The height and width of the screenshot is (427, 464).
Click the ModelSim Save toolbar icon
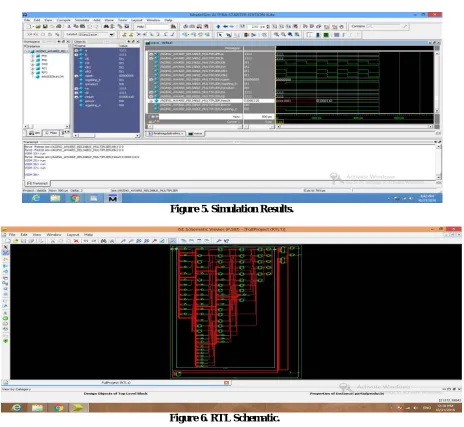coord(45,26)
